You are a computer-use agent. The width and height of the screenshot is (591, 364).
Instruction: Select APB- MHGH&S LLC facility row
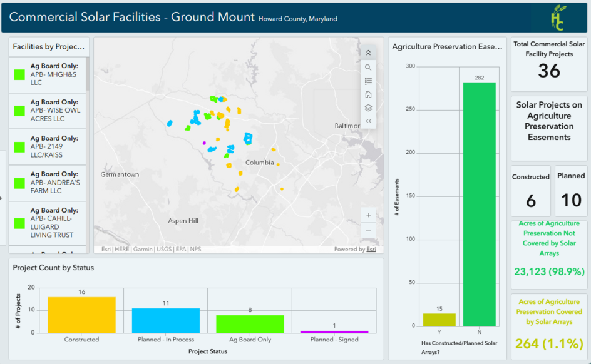pyautogui.click(x=48, y=74)
